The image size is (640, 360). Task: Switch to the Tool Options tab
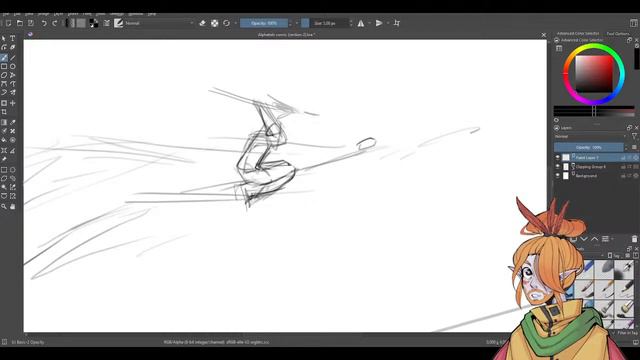(618, 33)
